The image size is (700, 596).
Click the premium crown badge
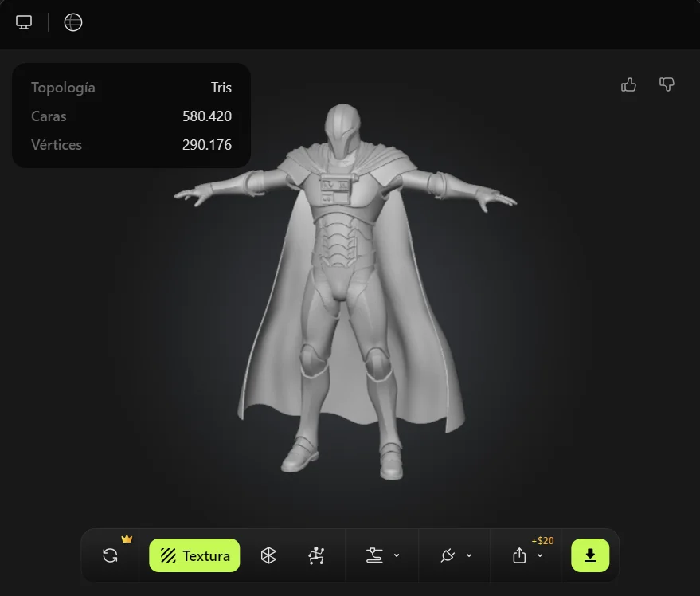(x=127, y=539)
